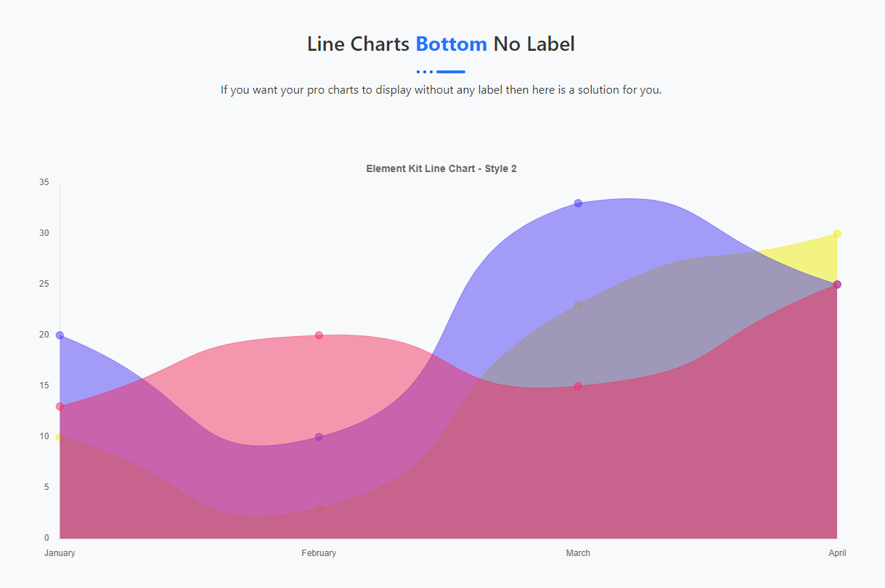Click the blue word "Bottom" in the heading
The image size is (885, 588).
(x=451, y=44)
